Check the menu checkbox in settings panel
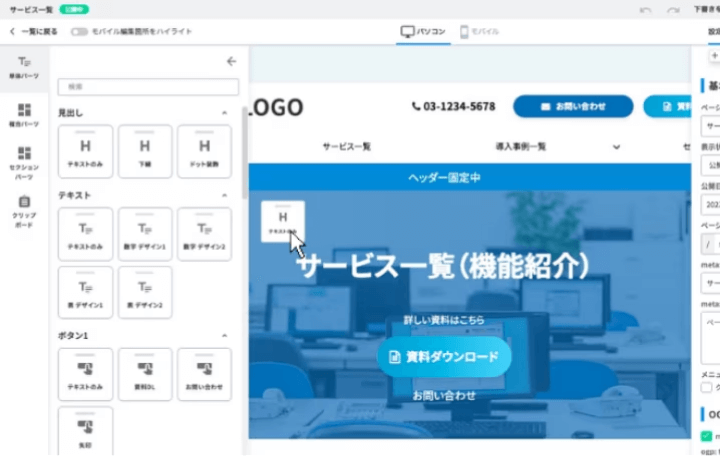 [707, 387]
